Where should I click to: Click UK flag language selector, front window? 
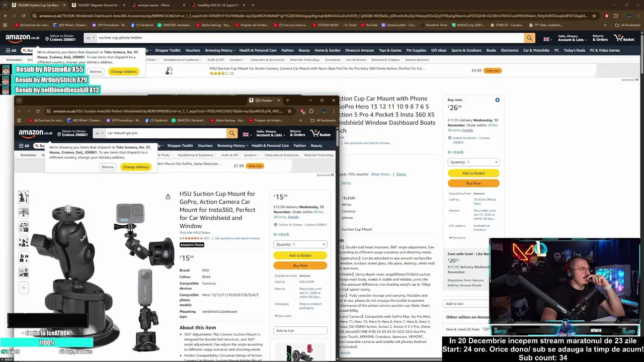point(247,134)
